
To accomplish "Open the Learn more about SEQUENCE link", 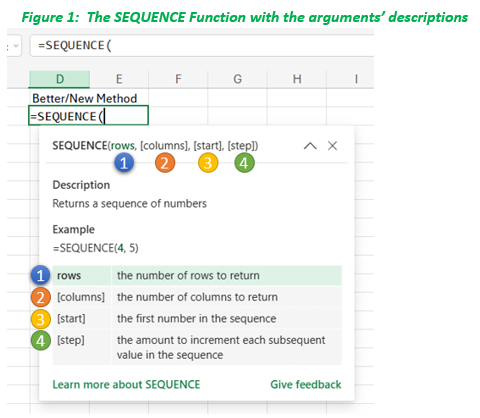I will click(126, 384).
